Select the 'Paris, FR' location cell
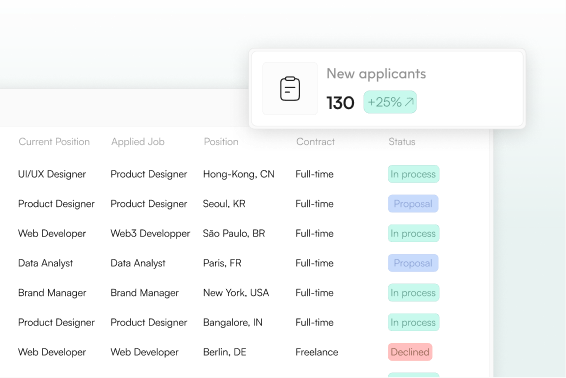This screenshot has width=566, height=378. (222, 263)
